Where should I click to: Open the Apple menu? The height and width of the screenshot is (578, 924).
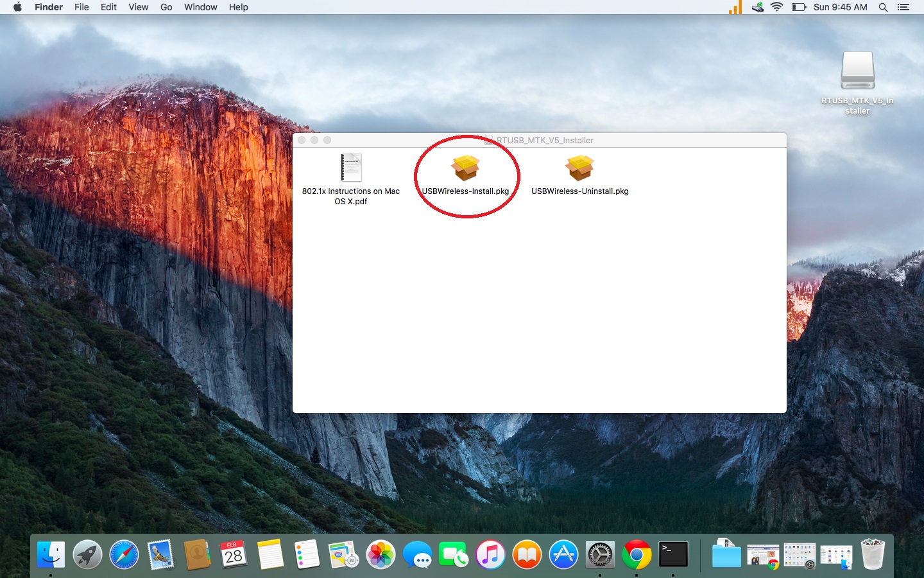[17, 7]
